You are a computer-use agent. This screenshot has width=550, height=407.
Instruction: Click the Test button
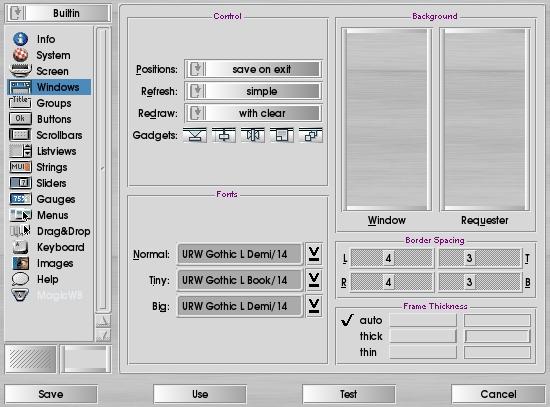click(349, 394)
